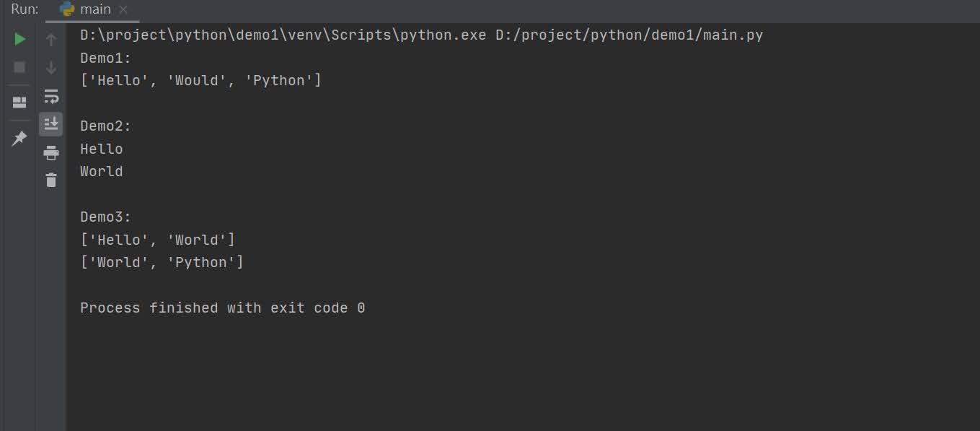Clear all console output with trash icon
This screenshot has width=980, height=431.
[x=51, y=180]
